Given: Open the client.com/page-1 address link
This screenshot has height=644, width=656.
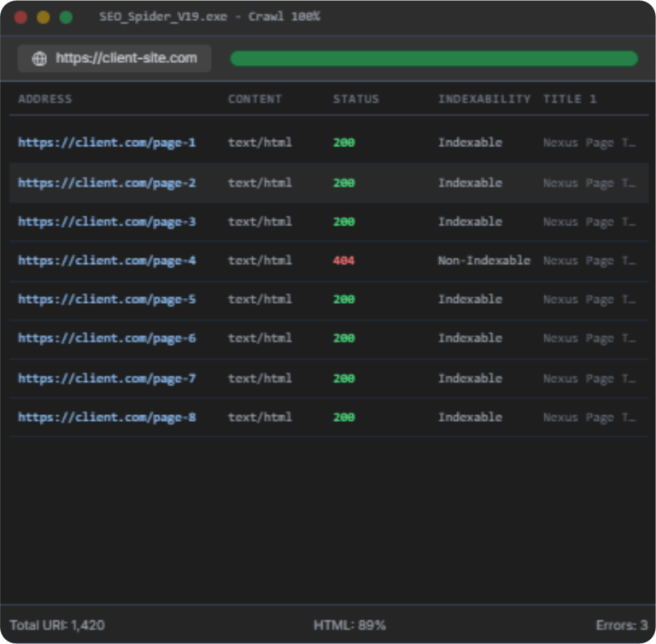Looking at the screenshot, I should pos(107,143).
